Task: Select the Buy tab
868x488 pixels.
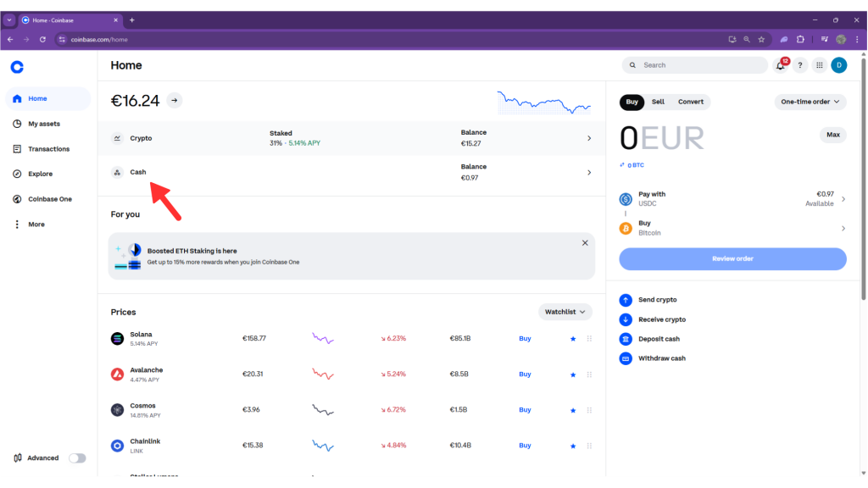Action: (632, 102)
